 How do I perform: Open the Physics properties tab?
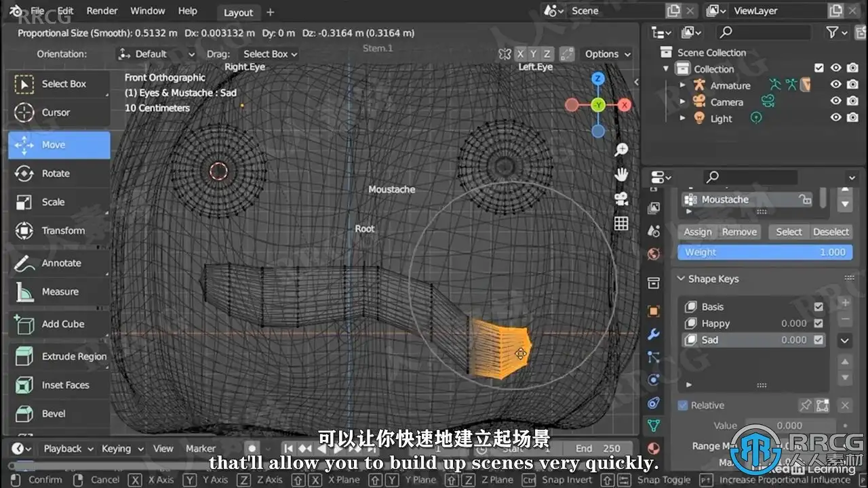point(654,380)
